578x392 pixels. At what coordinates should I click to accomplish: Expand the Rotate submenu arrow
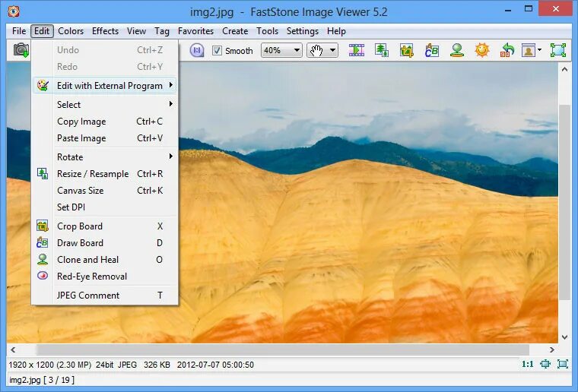[x=170, y=156]
